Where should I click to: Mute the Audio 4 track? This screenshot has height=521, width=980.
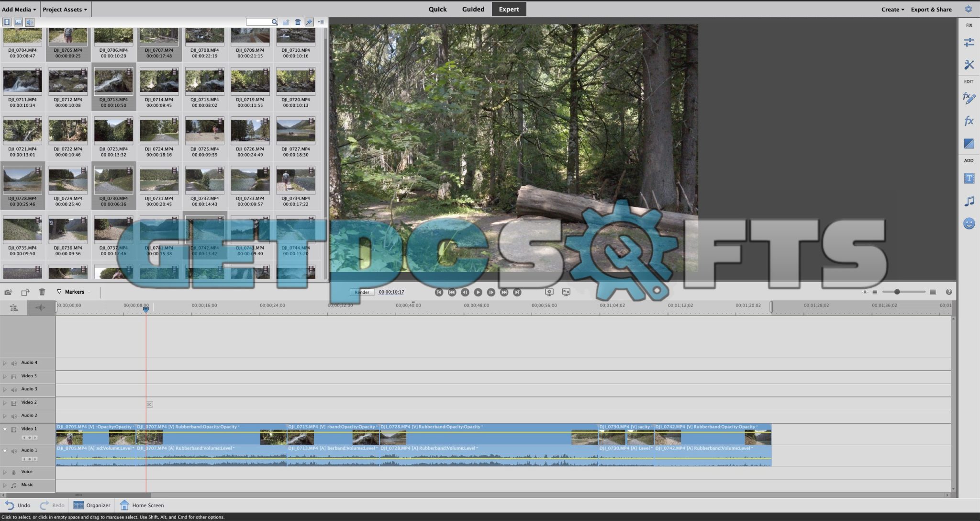point(14,363)
